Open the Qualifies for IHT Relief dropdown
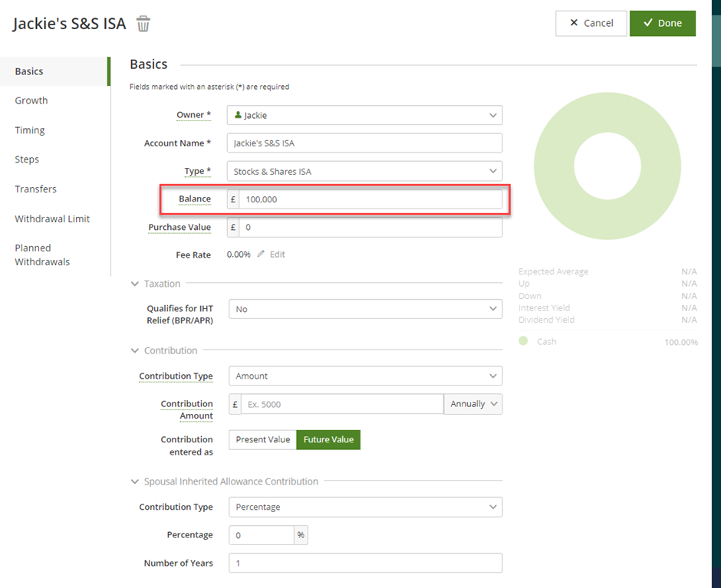This screenshot has width=721, height=588. [364, 309]
